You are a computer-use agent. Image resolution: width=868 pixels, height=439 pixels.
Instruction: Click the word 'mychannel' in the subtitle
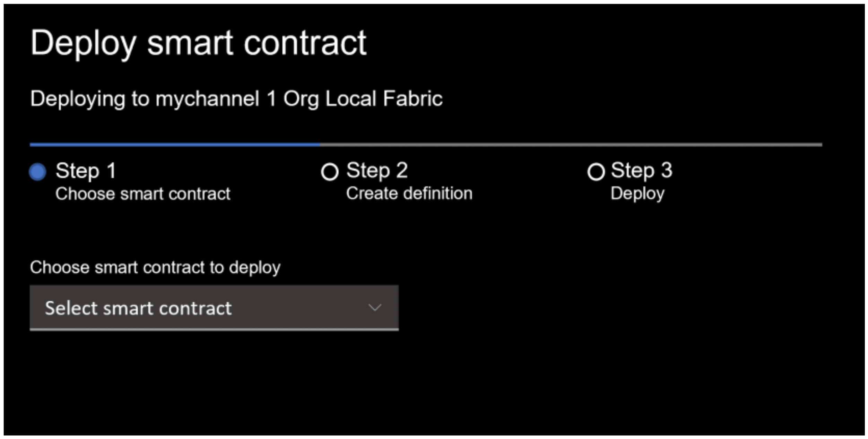point(207,99)
